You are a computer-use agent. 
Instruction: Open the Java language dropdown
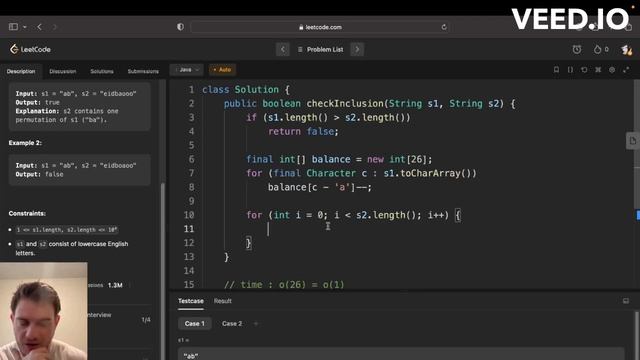coord(187,70)
